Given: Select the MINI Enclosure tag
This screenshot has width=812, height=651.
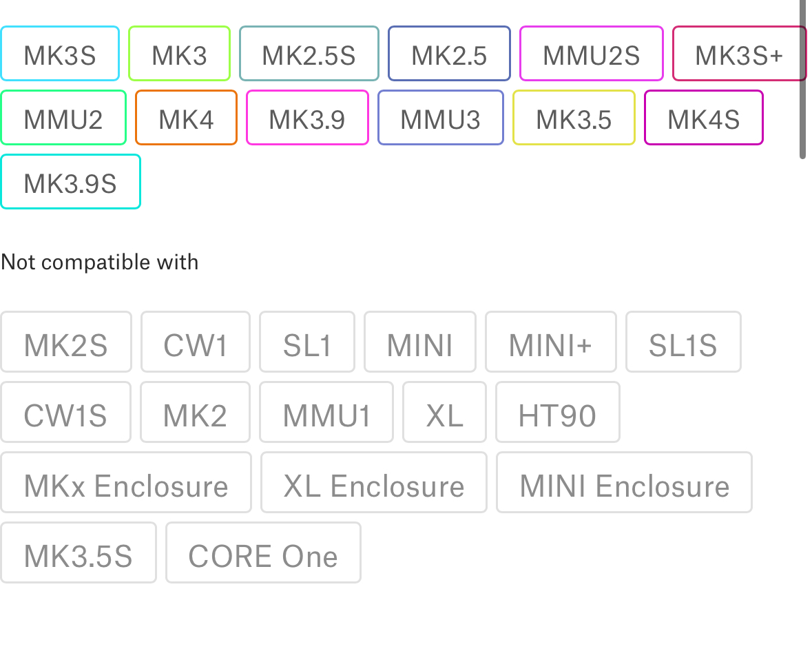Looking at the screenshot, I should (624, 483).
